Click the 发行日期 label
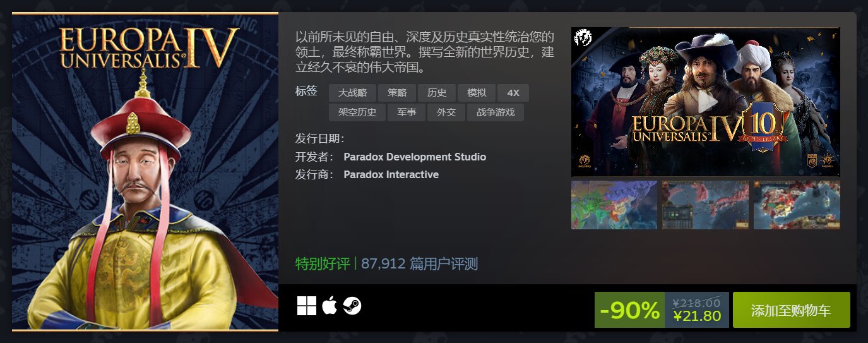 [x=320, y=139]
